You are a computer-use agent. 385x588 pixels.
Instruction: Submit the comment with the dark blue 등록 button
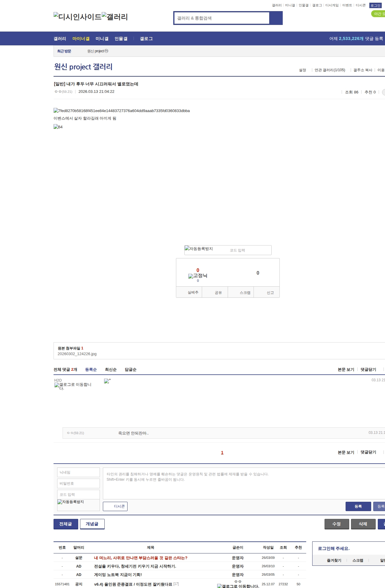(358, 506)
